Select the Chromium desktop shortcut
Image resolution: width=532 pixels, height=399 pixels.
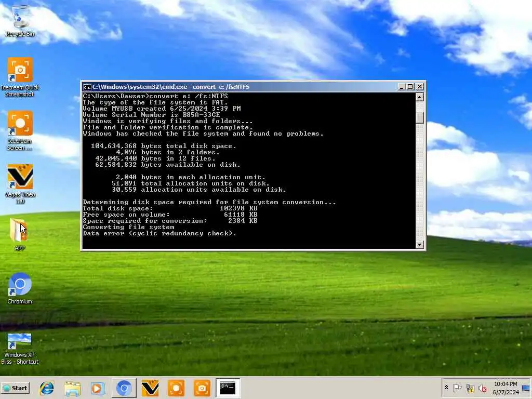coord(20,288)
